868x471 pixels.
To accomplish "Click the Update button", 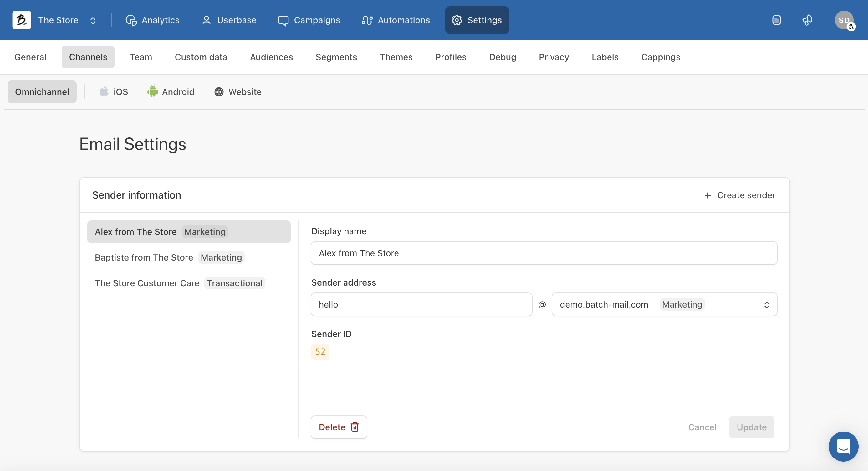I will click(x=751, y=427).
